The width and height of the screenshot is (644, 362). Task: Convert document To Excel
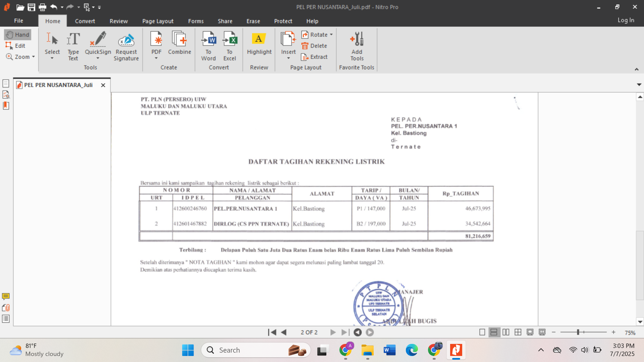[230, 46]
